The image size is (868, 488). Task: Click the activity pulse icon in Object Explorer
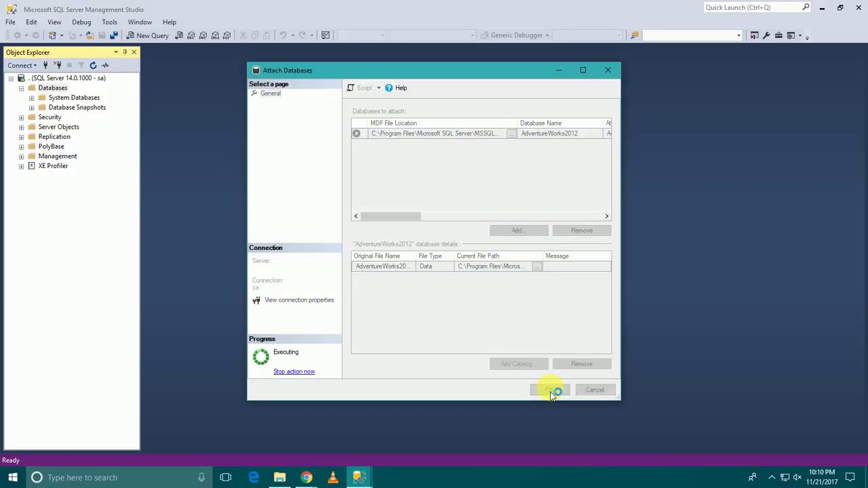point(105,65)
